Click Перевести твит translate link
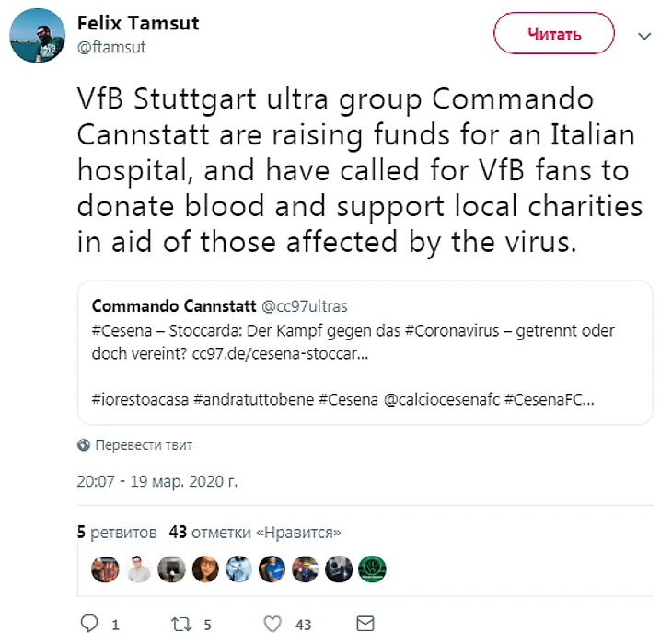The image size is (672, 643). tap(144, 445)
